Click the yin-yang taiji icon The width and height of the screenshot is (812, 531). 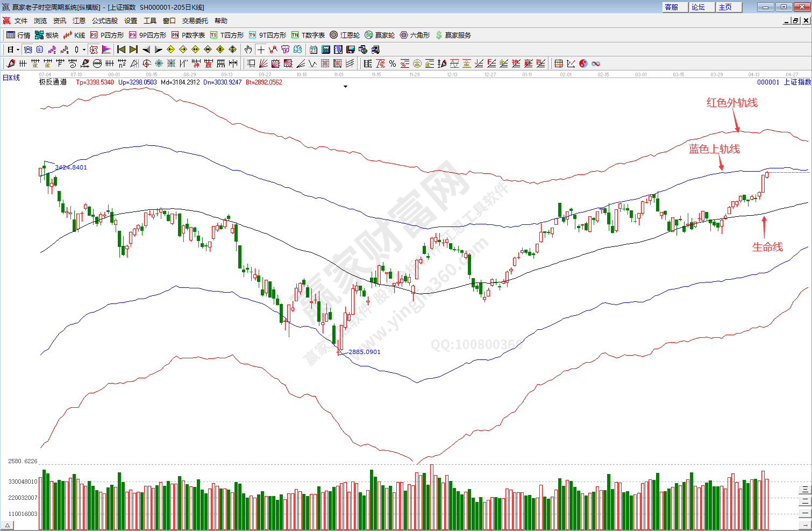583,63
